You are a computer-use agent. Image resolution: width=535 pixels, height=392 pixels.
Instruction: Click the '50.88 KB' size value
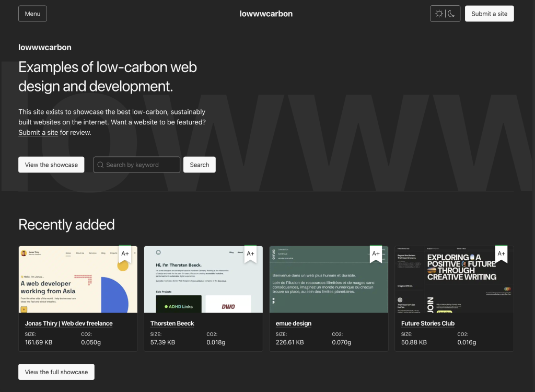pos(414,342)
